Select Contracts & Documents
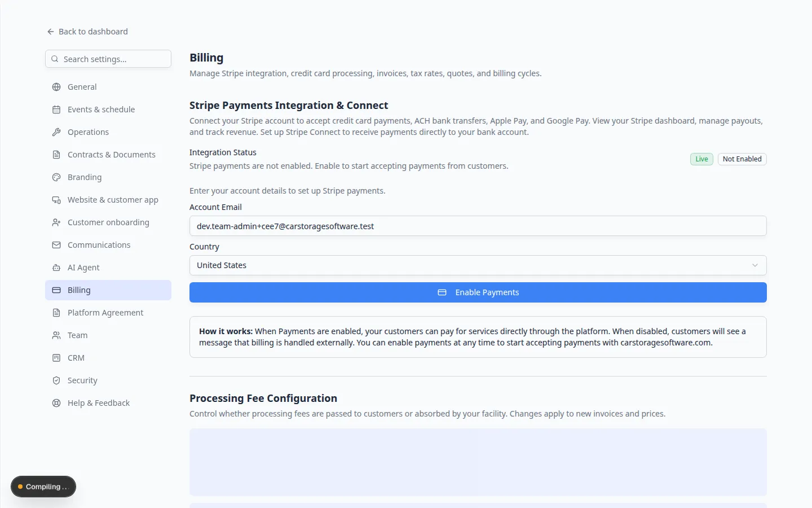The height and width of the screenshot is (508, 812). point(108,155)
